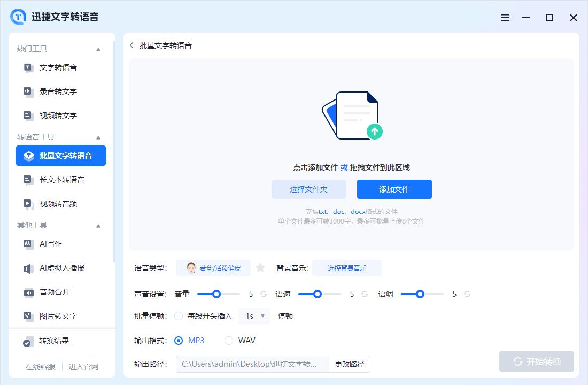Click the sidebar vertical scrollbar
The height and width of the screenshot is (385, 588).
click(114, 152)
